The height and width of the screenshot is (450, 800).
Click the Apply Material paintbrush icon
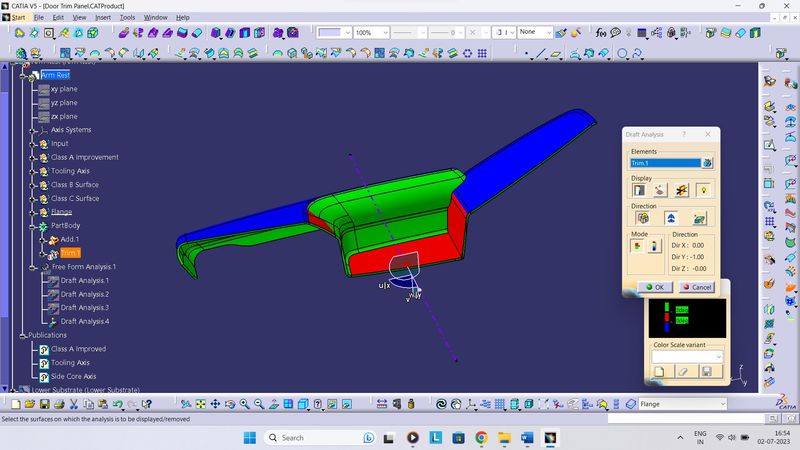[561, 33]
